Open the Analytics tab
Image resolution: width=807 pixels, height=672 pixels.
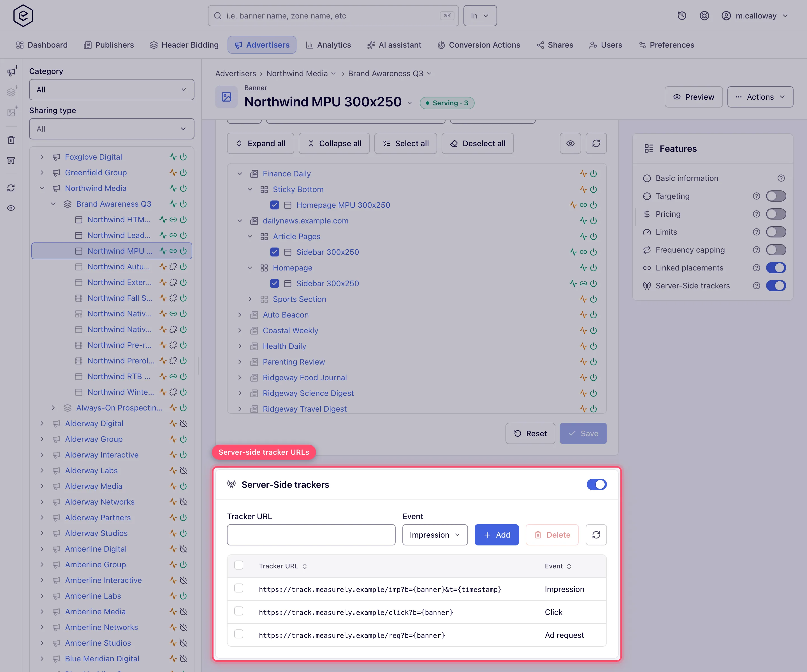pos(328,45)
